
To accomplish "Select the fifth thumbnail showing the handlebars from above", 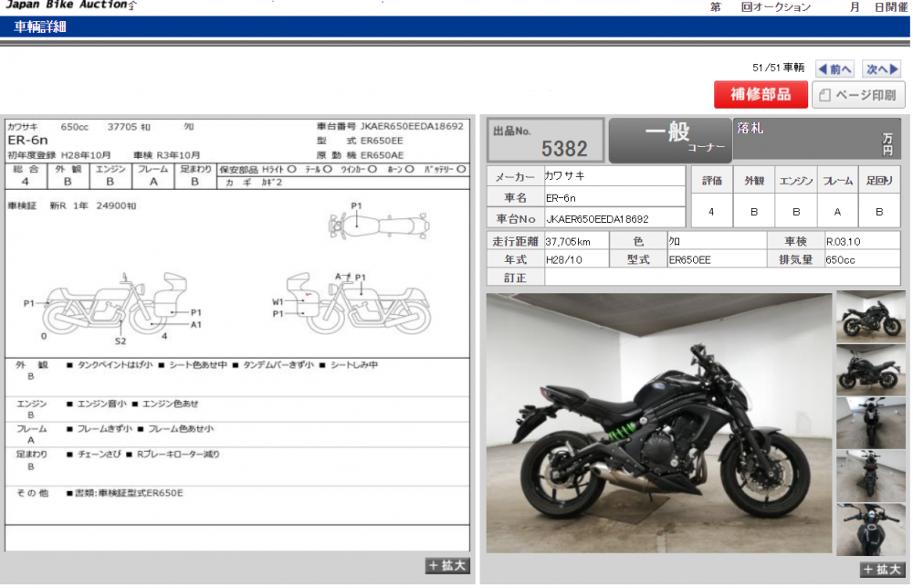I will (x=870, y=530).
